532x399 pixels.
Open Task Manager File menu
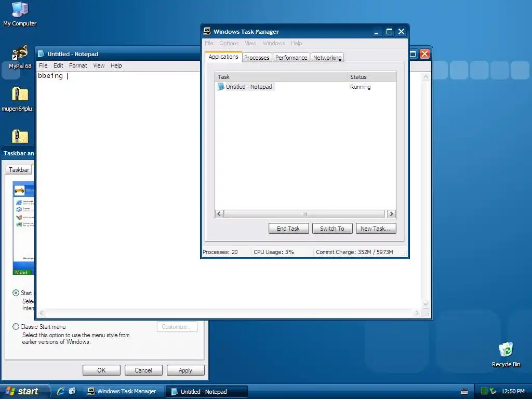(209, 43)
